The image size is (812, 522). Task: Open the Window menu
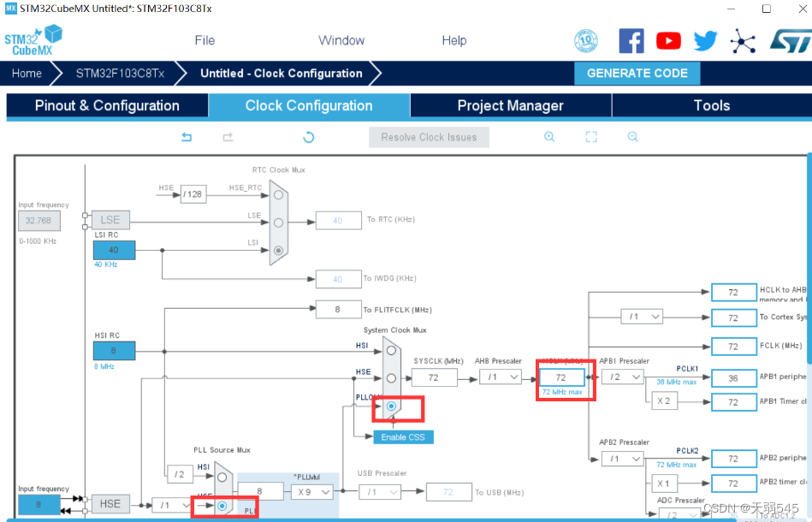tap(341, 40)
